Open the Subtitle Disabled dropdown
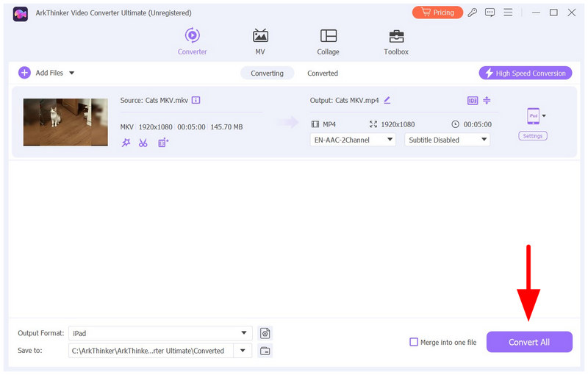This screenshot has height=375, width=588. click(448, 140)
